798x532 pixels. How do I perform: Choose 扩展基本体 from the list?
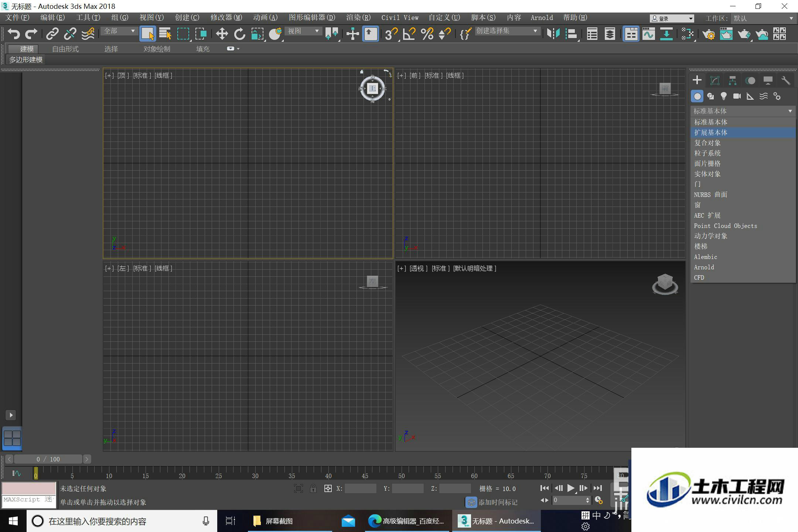[743, 132]
